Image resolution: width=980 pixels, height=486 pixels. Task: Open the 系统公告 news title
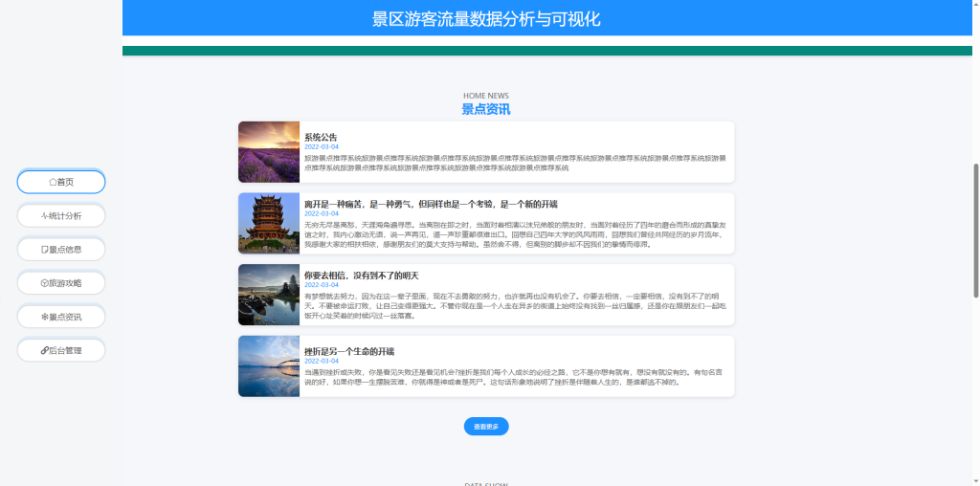pos(321,138)
